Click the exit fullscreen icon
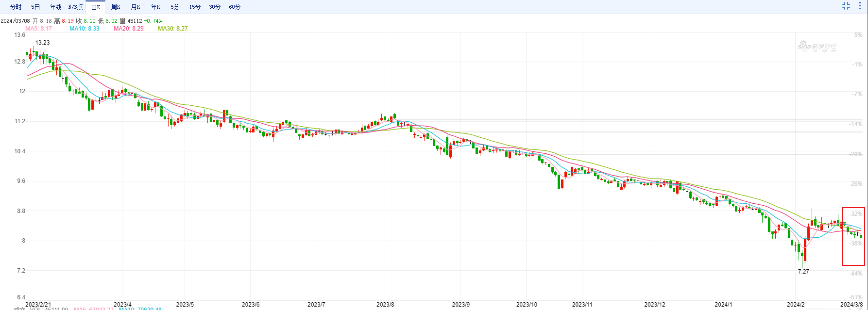Viewport: 868px width, 310px height. [x=846, y=6]
